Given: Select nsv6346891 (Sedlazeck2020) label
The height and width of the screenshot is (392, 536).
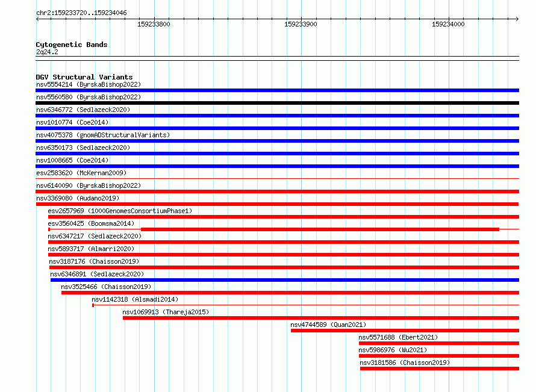Looking at the screenshot, I should point(97,274).
